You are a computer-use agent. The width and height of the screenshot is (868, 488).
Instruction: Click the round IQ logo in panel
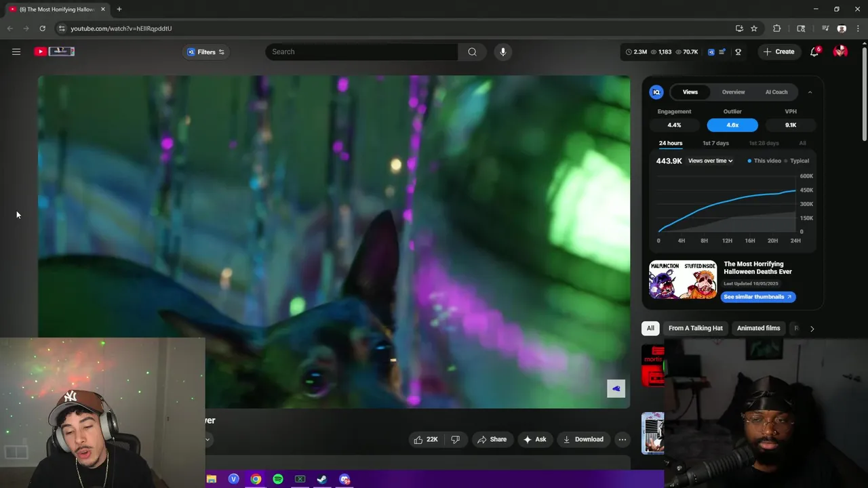pos(656,92)
